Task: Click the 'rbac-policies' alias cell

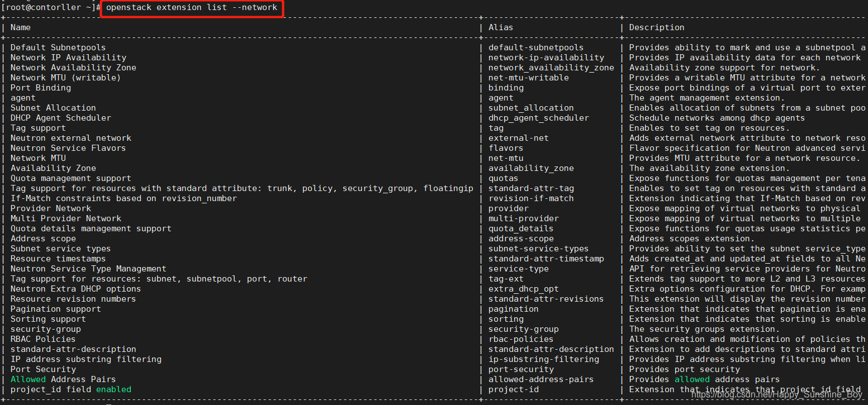Action: [x=521, y=339]
